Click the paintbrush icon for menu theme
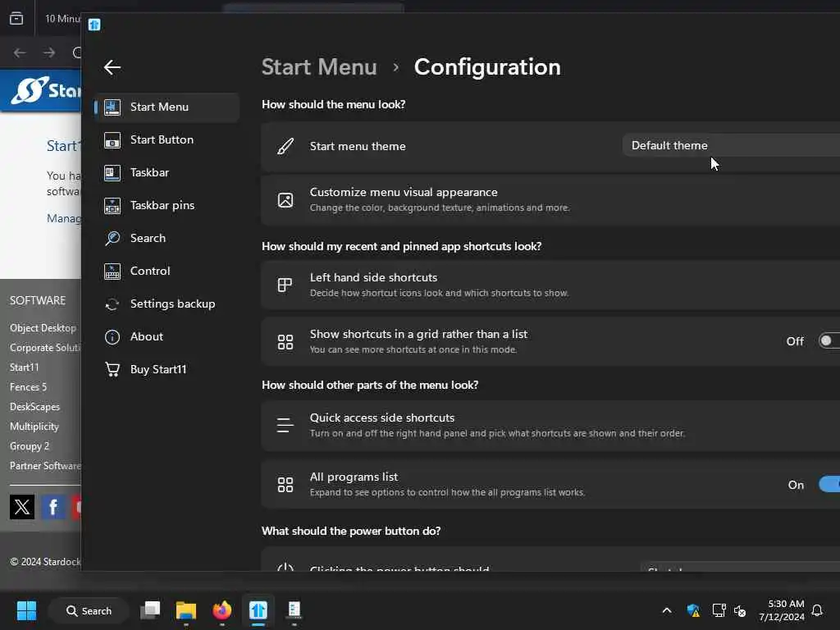 click(x=285, y=146)
